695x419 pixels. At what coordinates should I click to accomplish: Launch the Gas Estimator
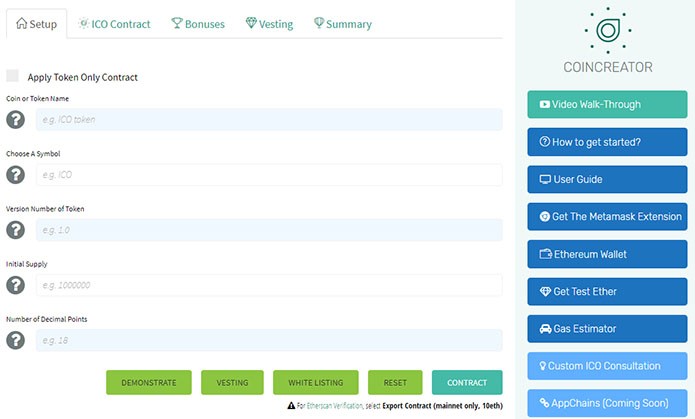[606, 328]
